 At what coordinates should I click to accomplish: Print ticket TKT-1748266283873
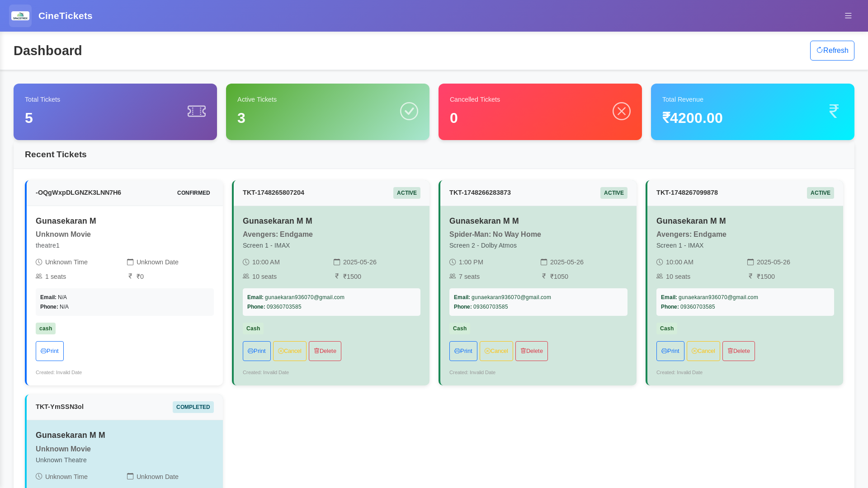463,351
